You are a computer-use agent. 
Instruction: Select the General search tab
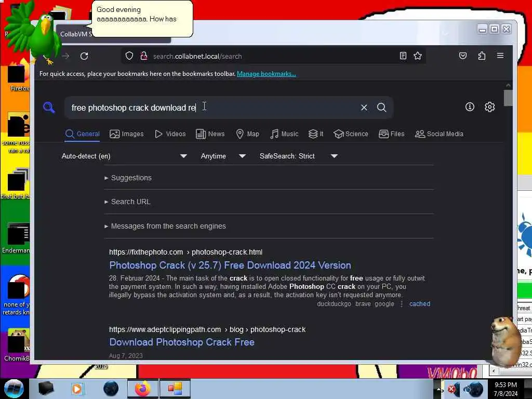[x=83, y=134]
